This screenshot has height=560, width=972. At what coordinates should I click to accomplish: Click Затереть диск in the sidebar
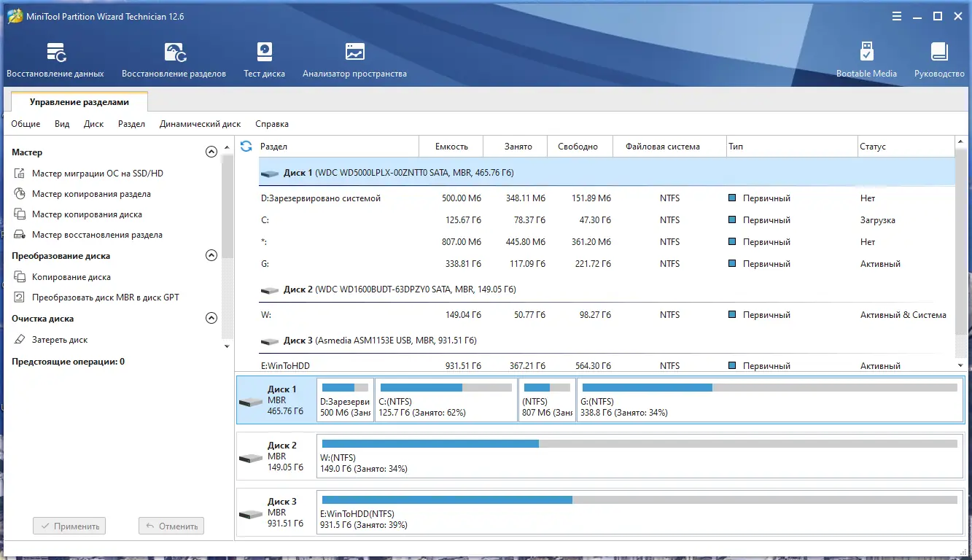pyautogui.click(x=60, y=340)
